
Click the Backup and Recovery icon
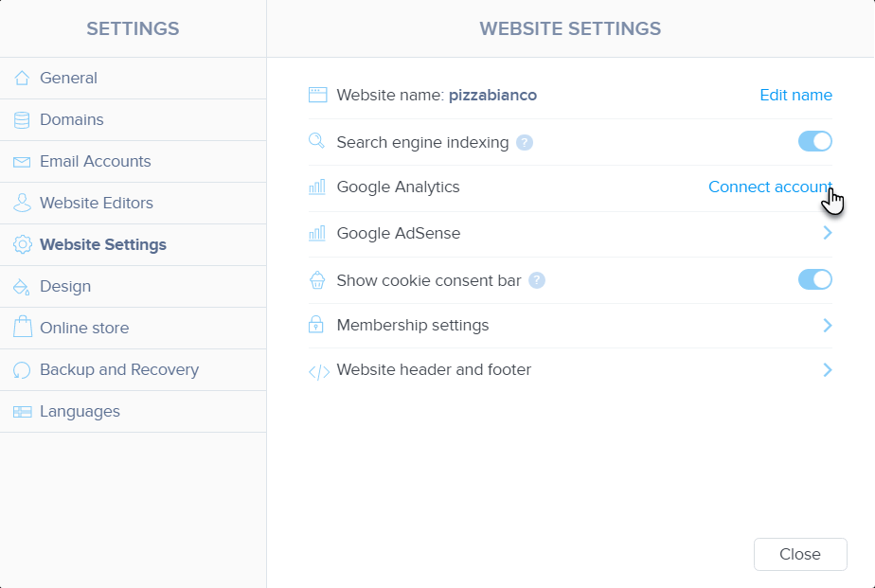coord(22,370)
